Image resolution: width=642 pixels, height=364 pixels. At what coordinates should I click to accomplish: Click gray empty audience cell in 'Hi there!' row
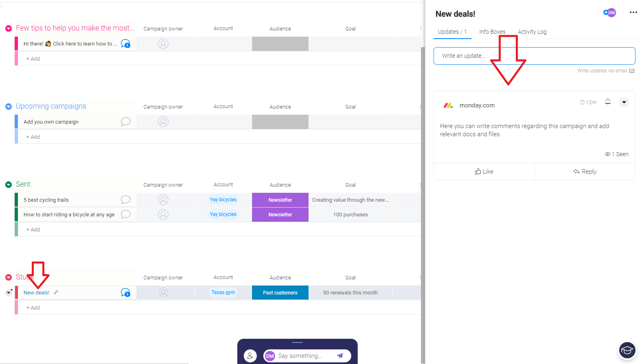[280, 44]
